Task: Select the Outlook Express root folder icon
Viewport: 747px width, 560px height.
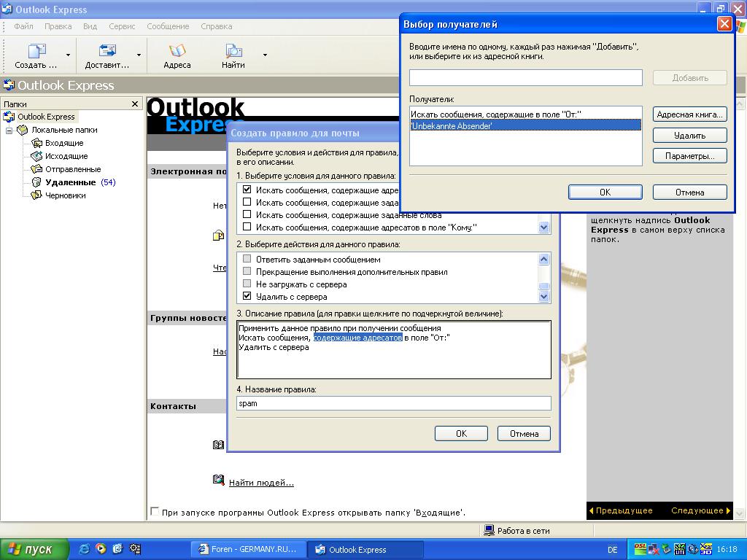Action: coord(9,117)
